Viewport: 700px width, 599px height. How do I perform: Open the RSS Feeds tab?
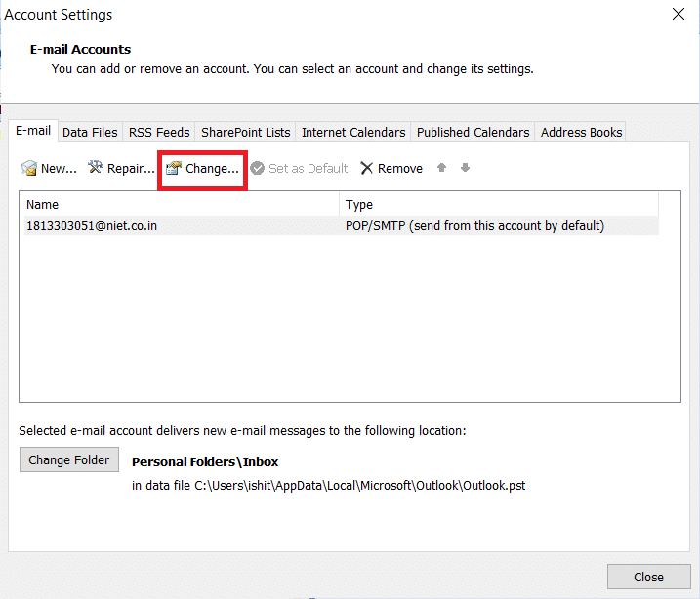(159, 133)
